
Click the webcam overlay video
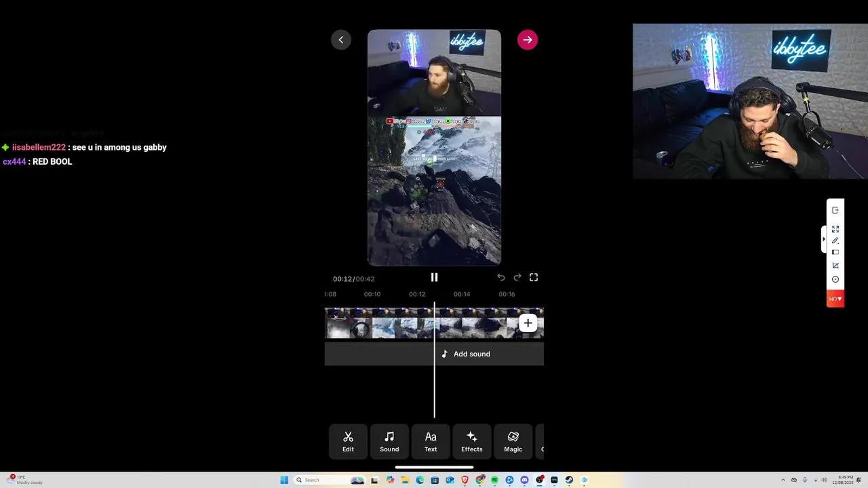[750, 102]
